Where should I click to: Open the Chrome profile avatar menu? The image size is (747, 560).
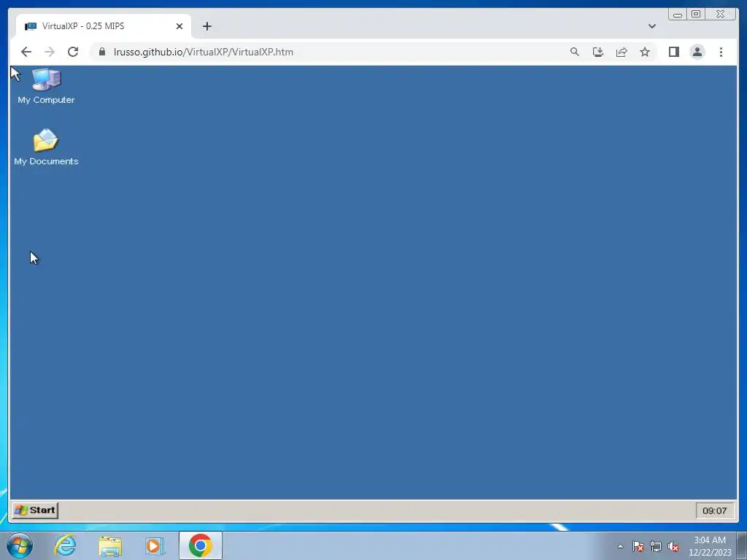(x=697, y=52)
